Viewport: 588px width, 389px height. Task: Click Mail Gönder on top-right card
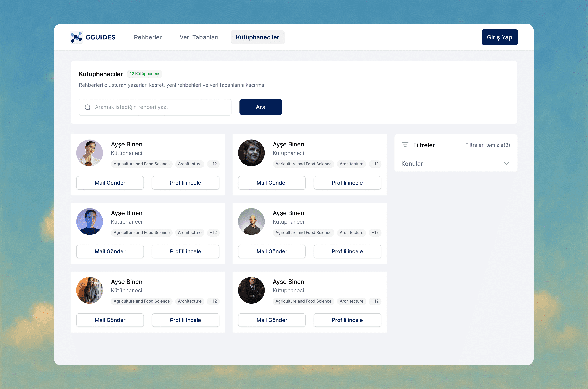click(x=272, y=183)
